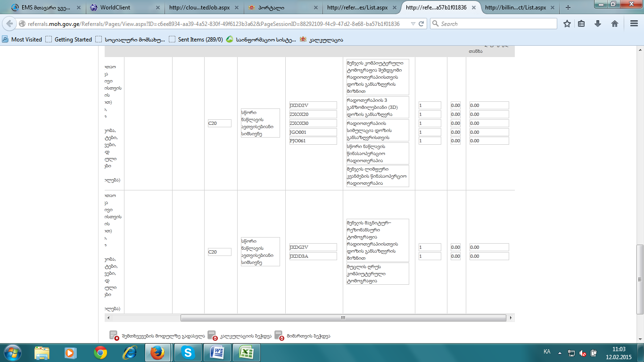
Task: Click the JXDD2V procedure code field
Action: (313, 106)
